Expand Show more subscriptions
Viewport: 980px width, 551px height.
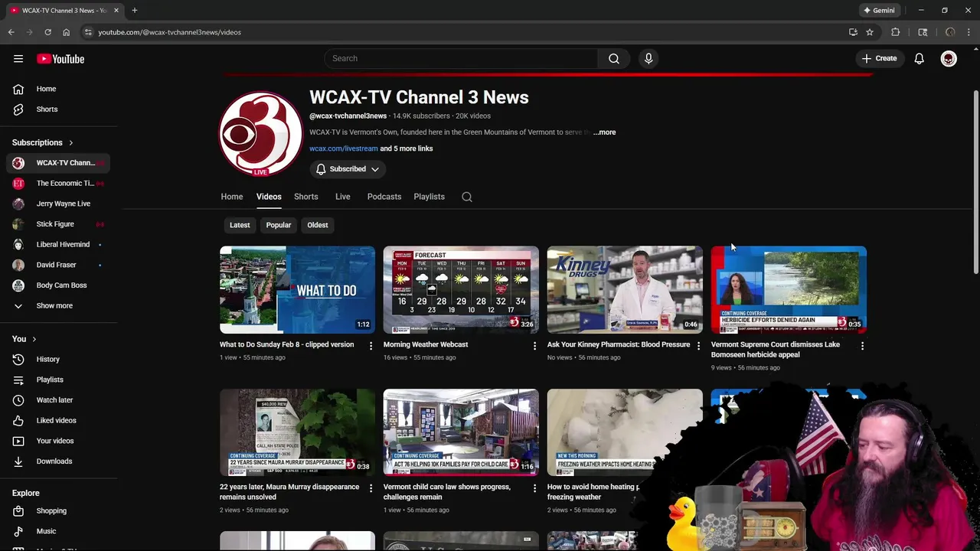(x=58, y=305)
